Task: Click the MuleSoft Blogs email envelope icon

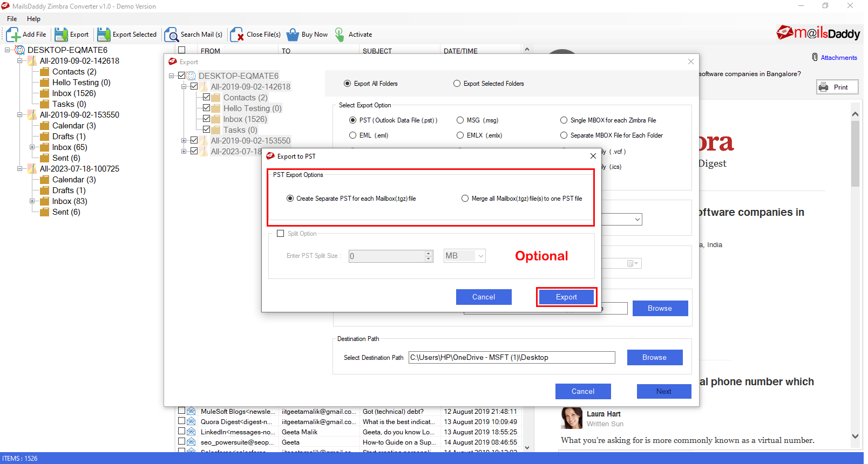Action: point(191,411)
